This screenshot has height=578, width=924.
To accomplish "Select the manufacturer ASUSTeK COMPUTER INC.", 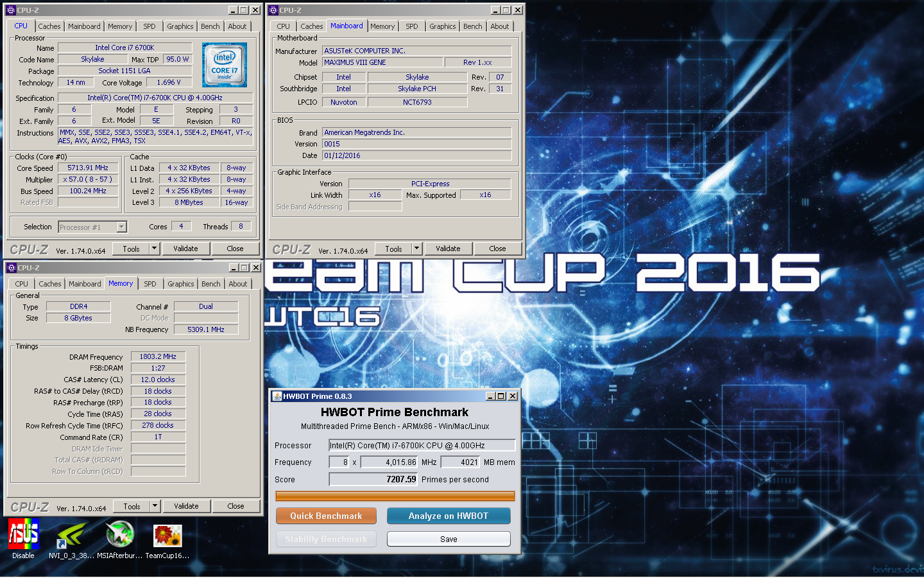I will pos(416,51).
